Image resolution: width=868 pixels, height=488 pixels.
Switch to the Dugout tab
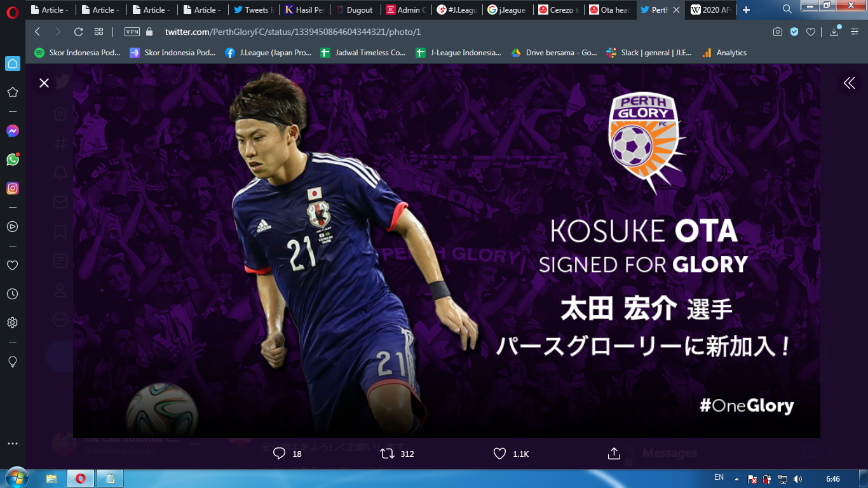(x=356, y=10)
